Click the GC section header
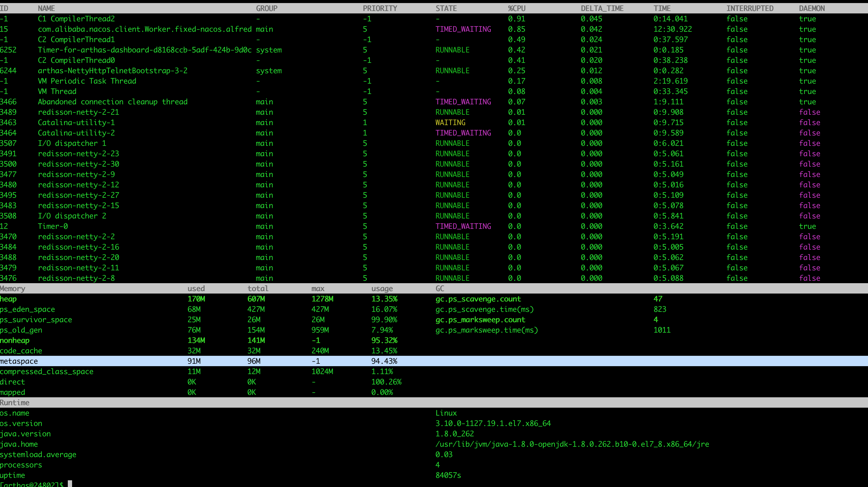868x487 pixels. [x=440, y=289]
